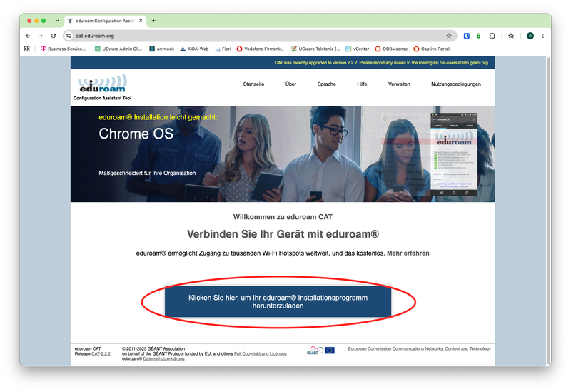This screenshot has height=392, width=571.
Task: Open the Full Copyright and Licenses link
Action: coord(261,353)
